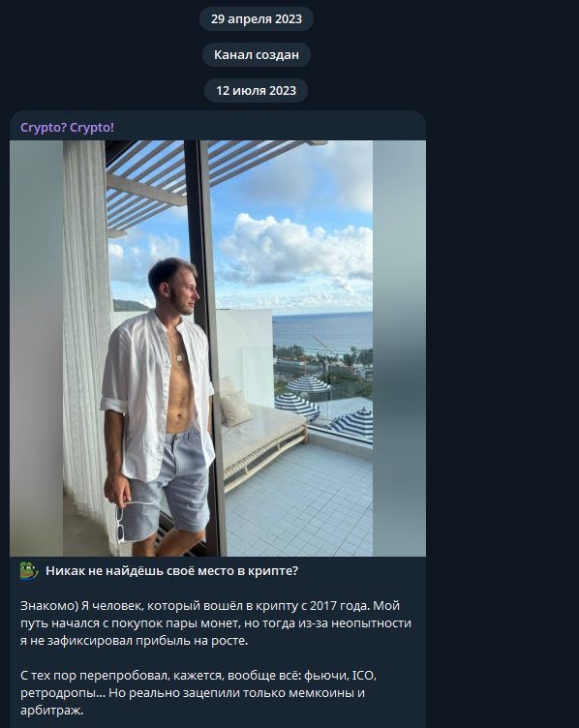Click the man in the white shirt
The image size is (579, 728).
coord(158,404)
